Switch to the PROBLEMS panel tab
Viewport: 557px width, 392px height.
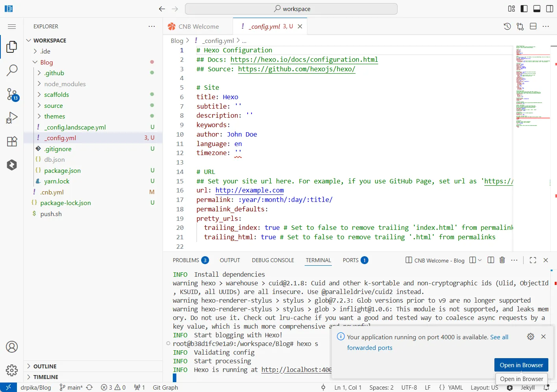[x=191, y=260]
